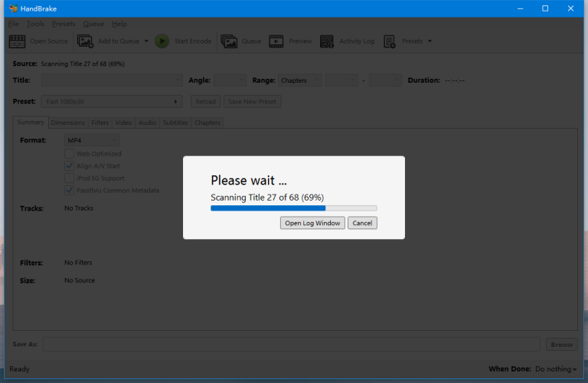The width and height of the screenshot is (588, 383).
Task: Uncheck the Align A/V Start checkbox
Action: pos(69,165)
